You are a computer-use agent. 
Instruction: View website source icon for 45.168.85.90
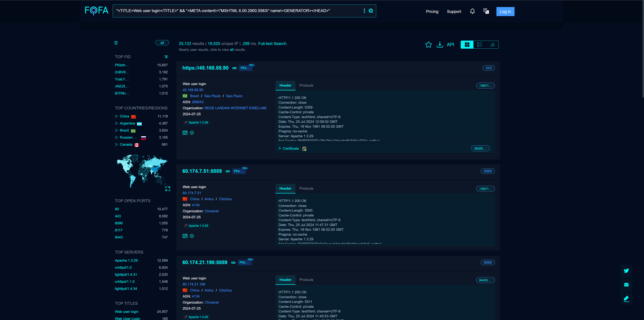click(185, 133)
